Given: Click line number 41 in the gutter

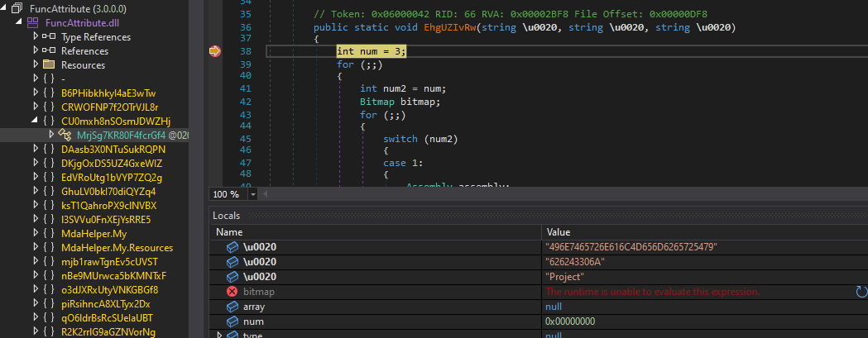Looking at the screenshot, I should pos(245,88).
